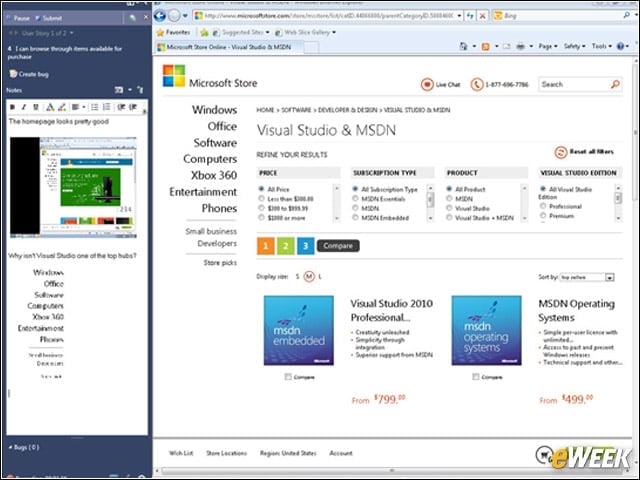The image size is (640, 480).
Task: Expand the Web Slice Gallery dropdown
Action: point(334,32)
